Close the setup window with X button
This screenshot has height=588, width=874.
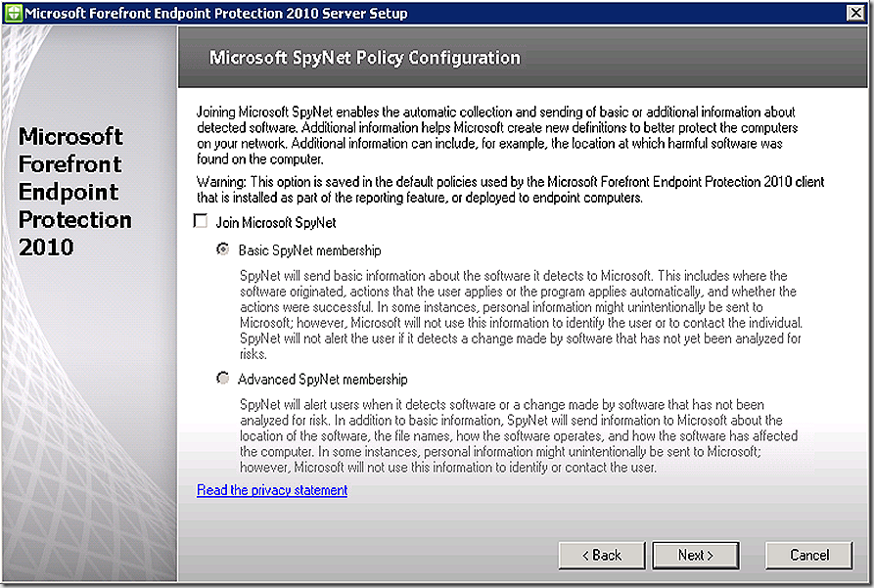click(855, 13)
